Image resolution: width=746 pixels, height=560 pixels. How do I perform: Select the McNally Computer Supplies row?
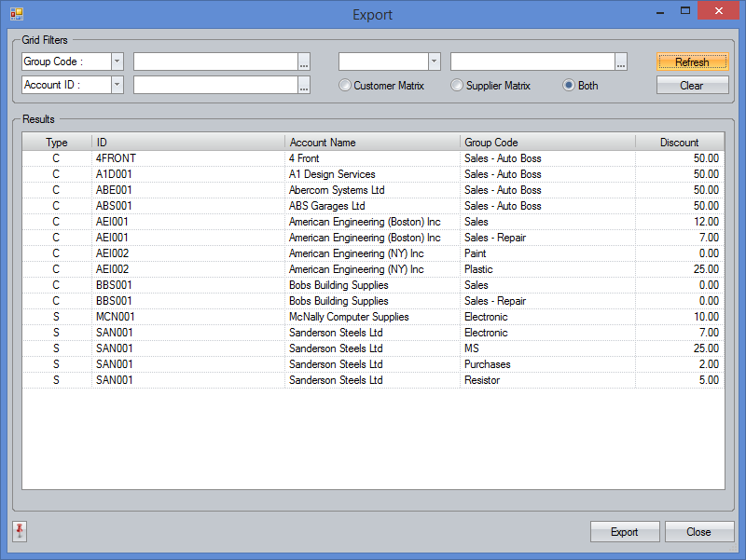click(x=348, y=317)
